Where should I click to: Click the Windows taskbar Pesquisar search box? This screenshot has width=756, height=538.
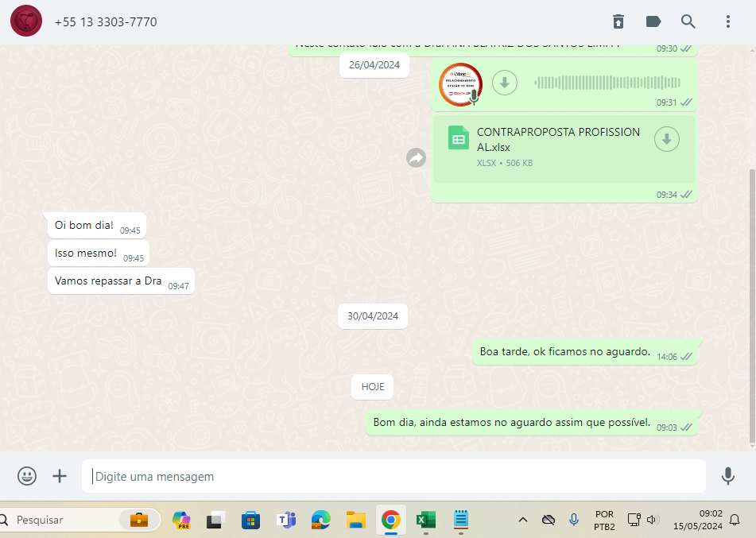(79, 520)
